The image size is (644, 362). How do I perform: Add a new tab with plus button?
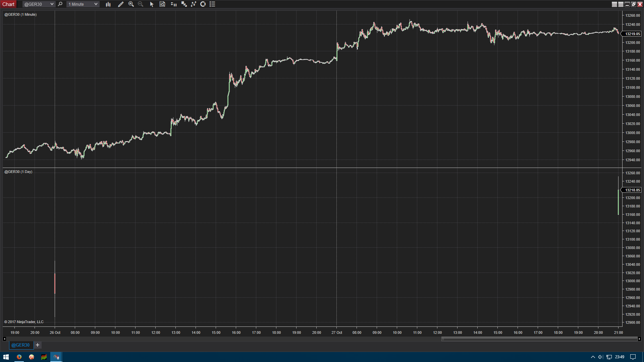[38, 345]
